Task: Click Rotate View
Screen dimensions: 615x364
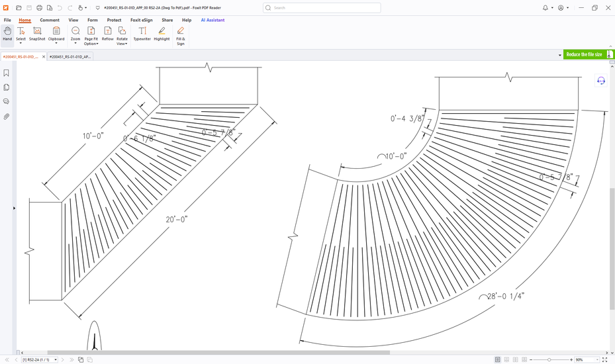Action: pyautogui.click(x=122, y=36)
